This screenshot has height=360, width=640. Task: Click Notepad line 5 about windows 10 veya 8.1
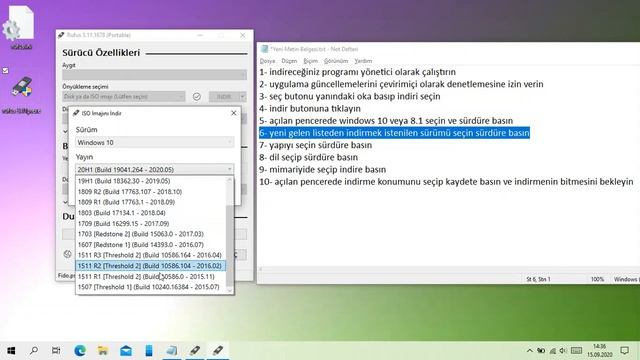tap(386, 121)
